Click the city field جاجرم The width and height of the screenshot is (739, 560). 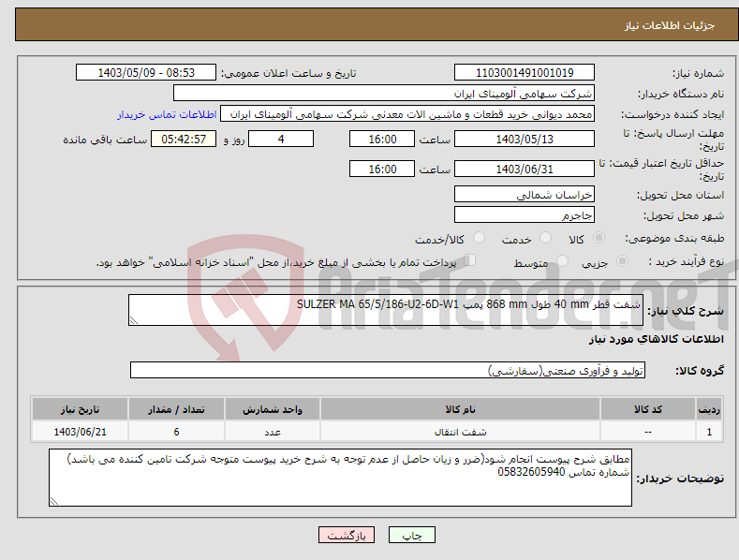coord(525,215)
